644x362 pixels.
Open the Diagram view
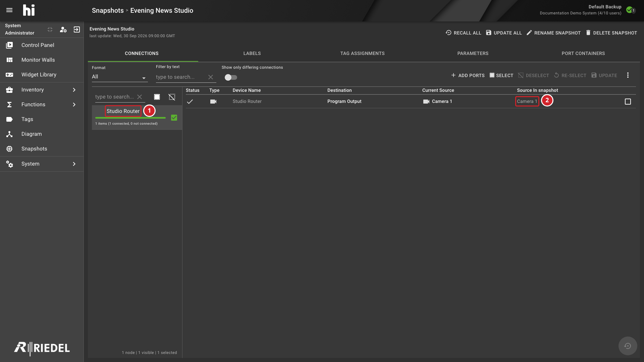tap(42, 134)
